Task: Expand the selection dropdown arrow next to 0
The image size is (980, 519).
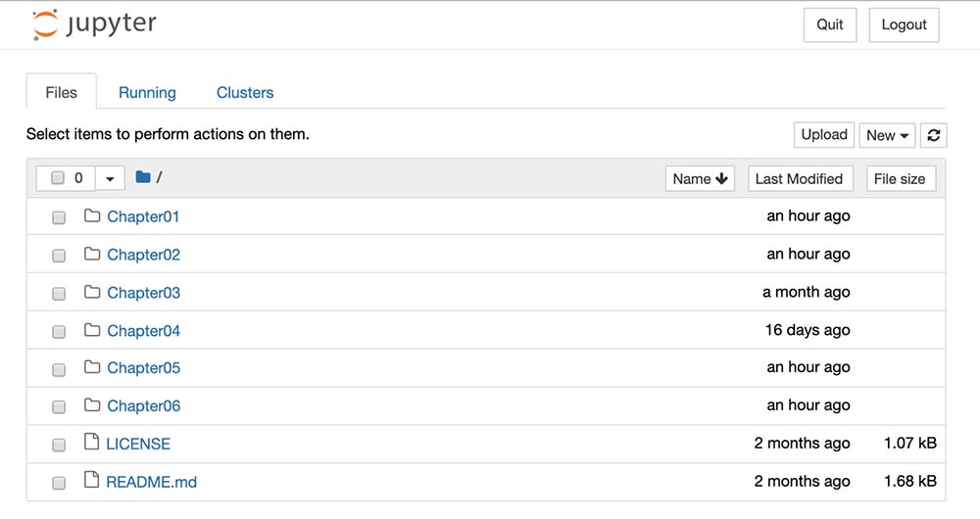Action: pyautogui.click(x=110, y=178)
